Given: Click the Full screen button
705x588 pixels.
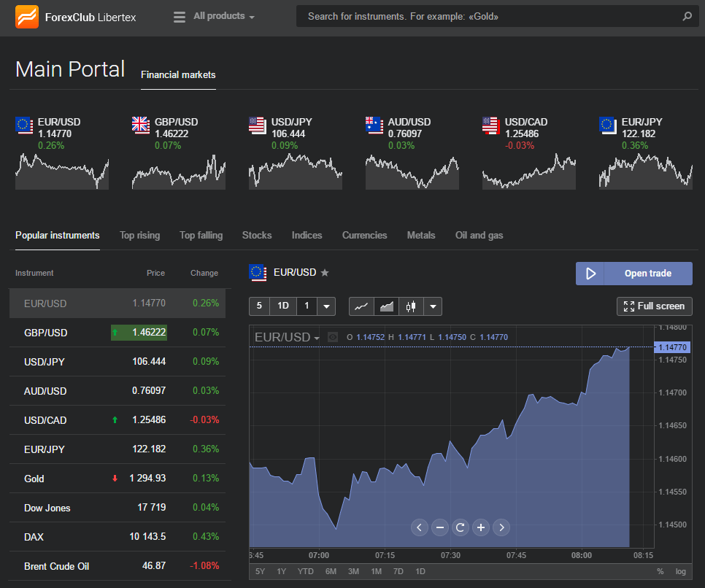Looking at the screenshot, I should [654, 306].
